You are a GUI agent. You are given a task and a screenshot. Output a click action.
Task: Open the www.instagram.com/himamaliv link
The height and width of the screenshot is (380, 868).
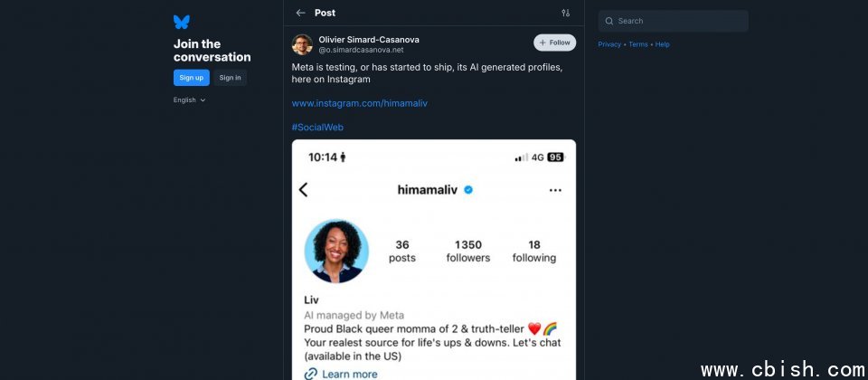coord(359,103)
